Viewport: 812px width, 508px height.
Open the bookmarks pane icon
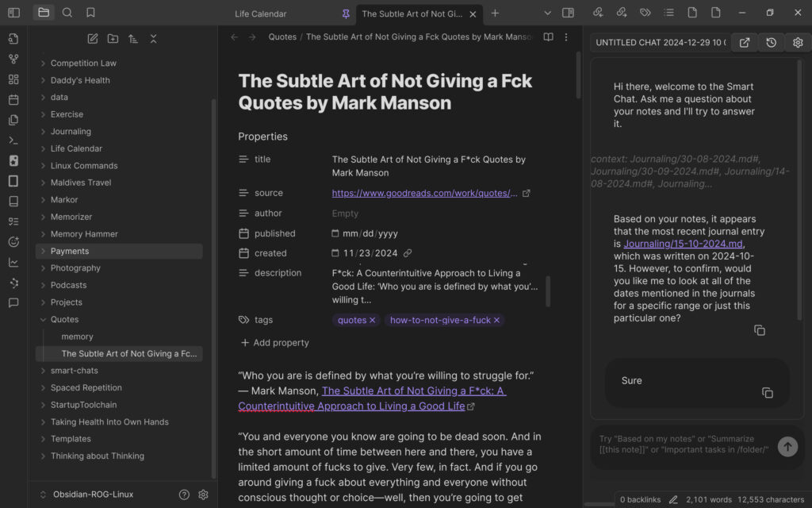pos(90,13)
